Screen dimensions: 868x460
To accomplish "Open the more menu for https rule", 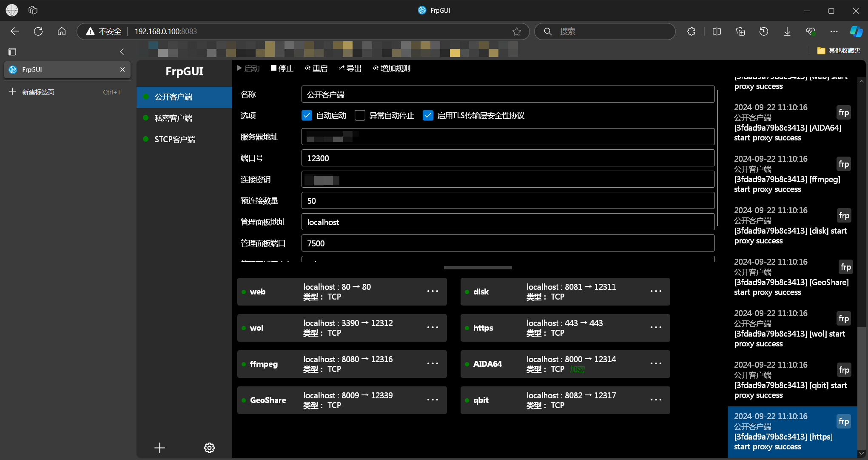I will (x=656, y=328).
